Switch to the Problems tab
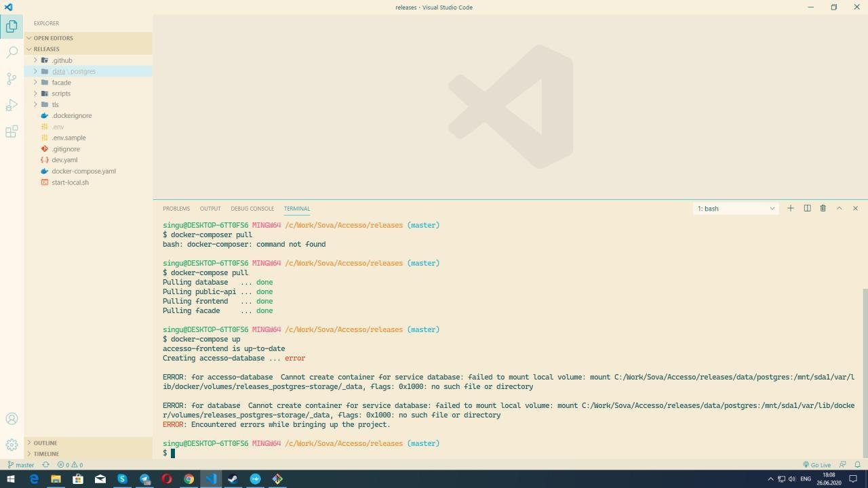The width and height of the screenshot is (868, 488). point(176,209)
